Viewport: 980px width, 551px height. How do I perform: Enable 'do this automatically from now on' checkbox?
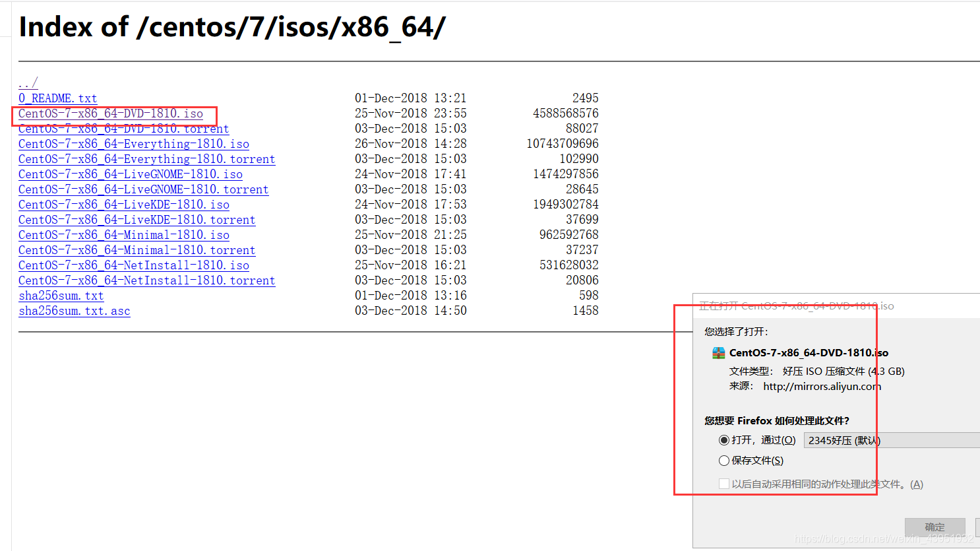click(724, 484)
